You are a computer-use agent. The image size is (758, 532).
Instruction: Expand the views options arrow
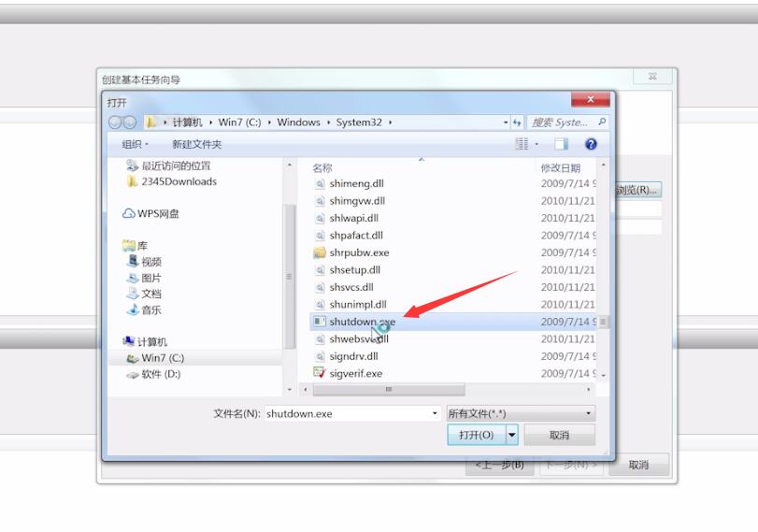[x=536, y=144]
